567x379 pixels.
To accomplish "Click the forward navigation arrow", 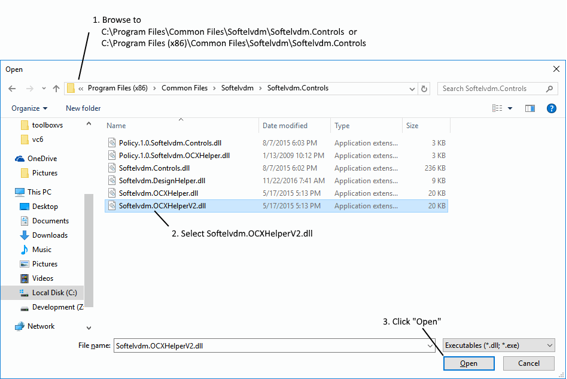I will tap(30, 89).
